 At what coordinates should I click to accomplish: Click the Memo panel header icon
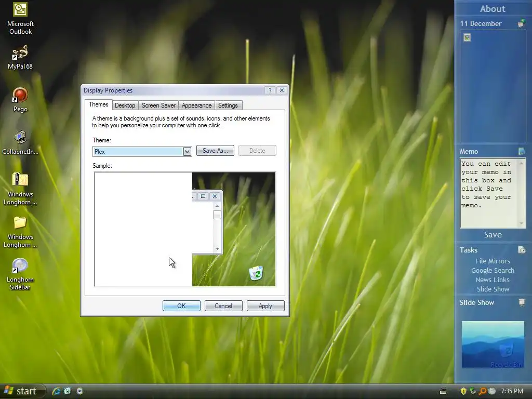(522, 151)
